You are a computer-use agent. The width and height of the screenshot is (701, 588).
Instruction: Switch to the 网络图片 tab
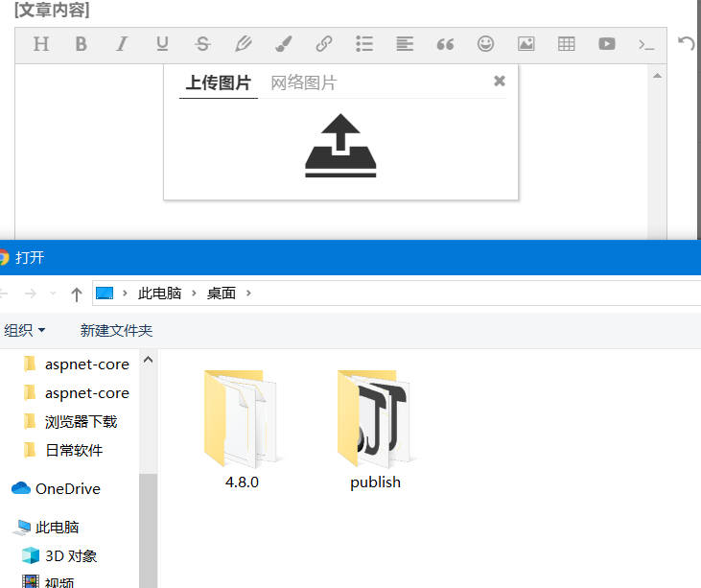[x=304, y=83]
